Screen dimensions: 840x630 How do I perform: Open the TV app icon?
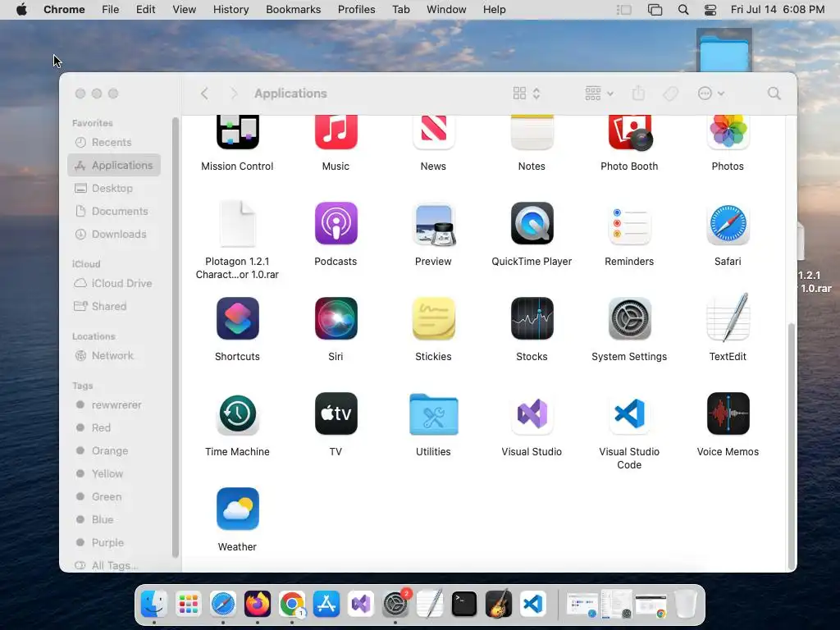[336, 413]
